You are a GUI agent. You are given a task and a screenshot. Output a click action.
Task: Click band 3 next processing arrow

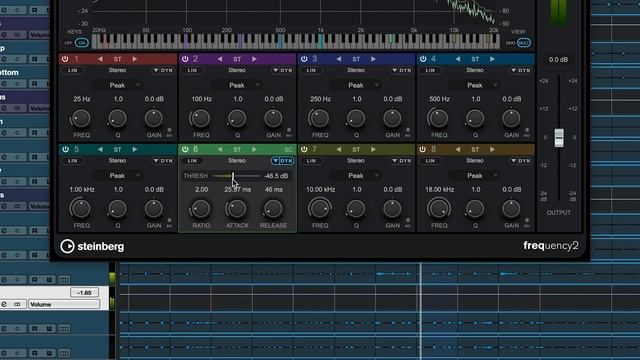pos(373,59)
